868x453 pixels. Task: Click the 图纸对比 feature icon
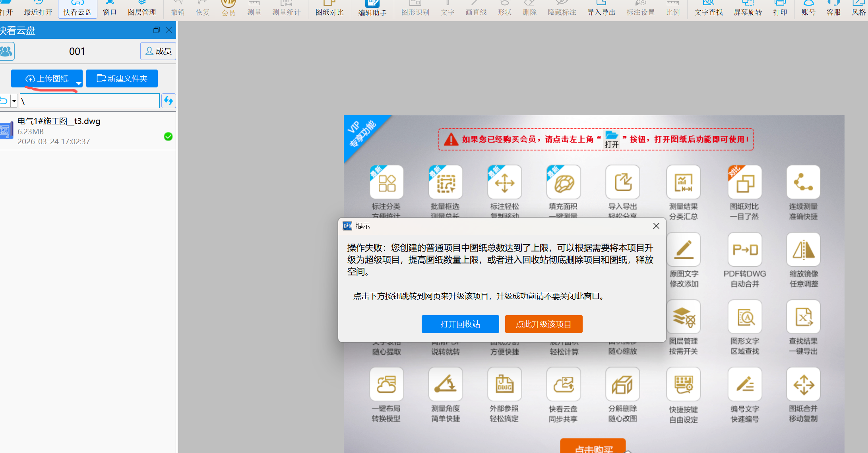coord(744,182)
